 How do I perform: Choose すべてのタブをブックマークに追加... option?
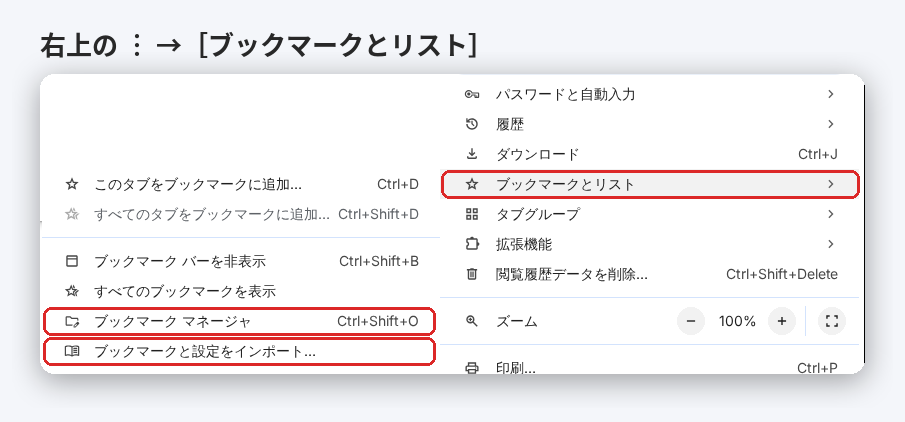241,214
